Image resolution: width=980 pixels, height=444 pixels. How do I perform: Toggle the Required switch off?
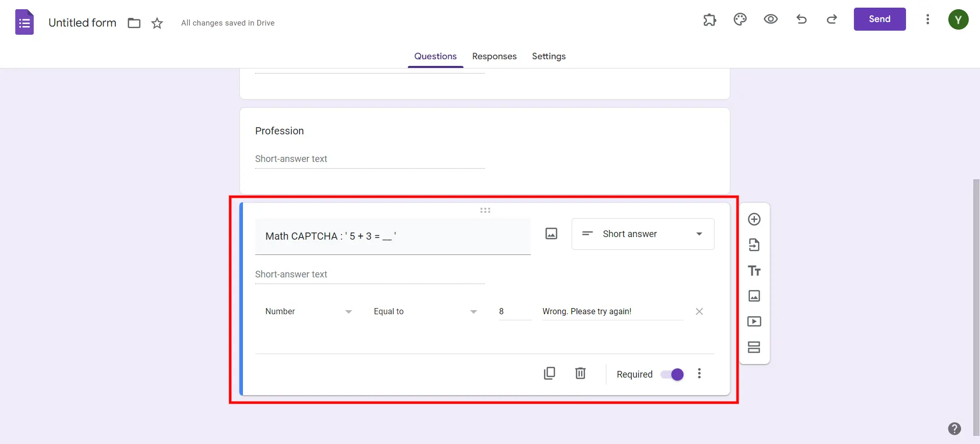click(x=672, y=375)
